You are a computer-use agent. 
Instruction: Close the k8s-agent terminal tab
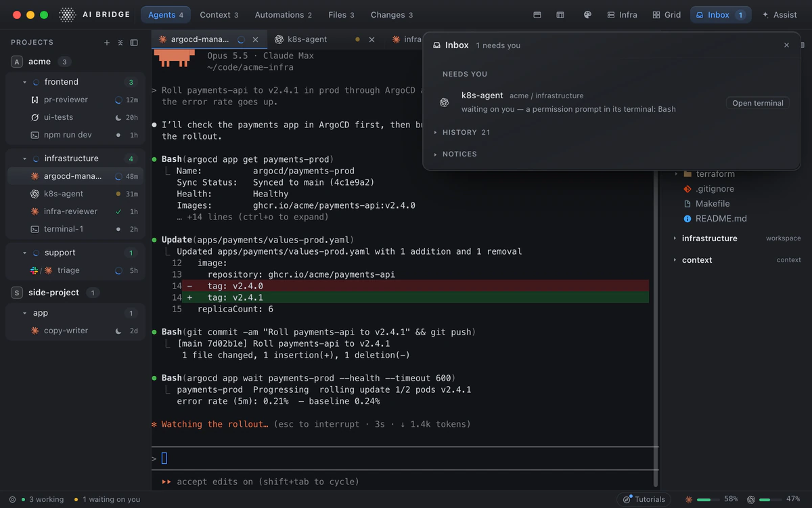point(371,40)
